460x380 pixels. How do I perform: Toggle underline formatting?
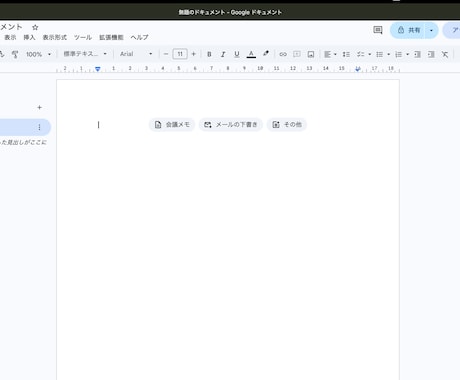(x=237, y=54)
